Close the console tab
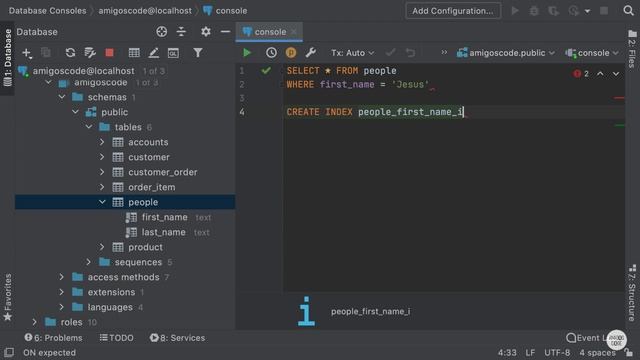 pos(294,32)
